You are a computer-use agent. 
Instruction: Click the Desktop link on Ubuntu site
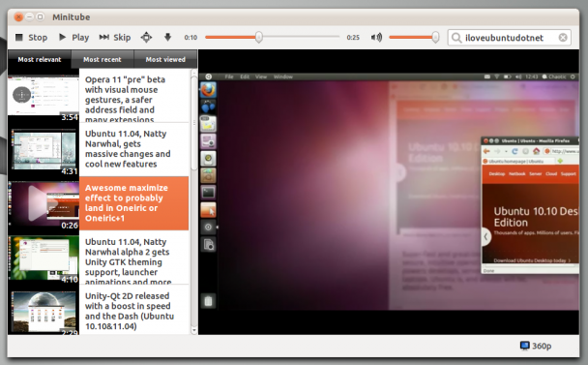tap(496, 174)
